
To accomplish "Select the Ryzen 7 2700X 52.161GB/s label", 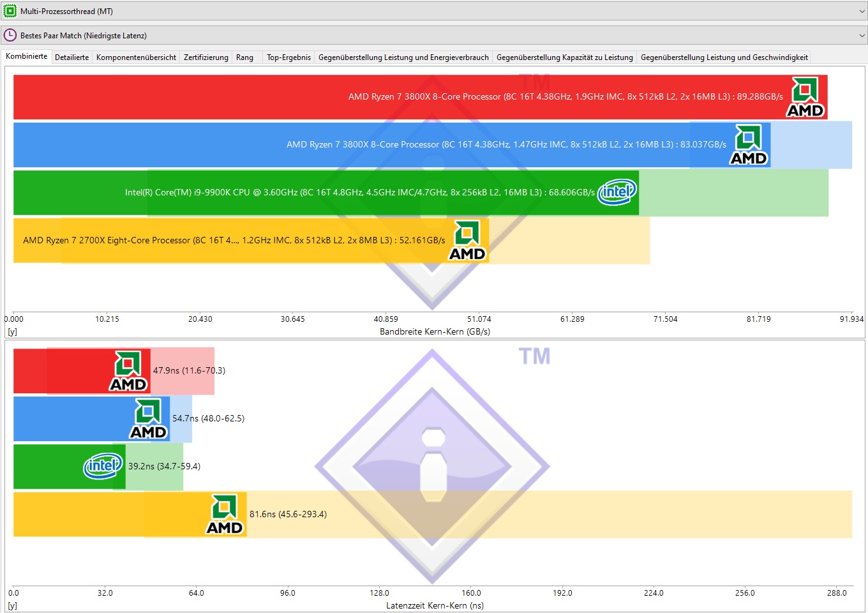I will coord(234,240).
